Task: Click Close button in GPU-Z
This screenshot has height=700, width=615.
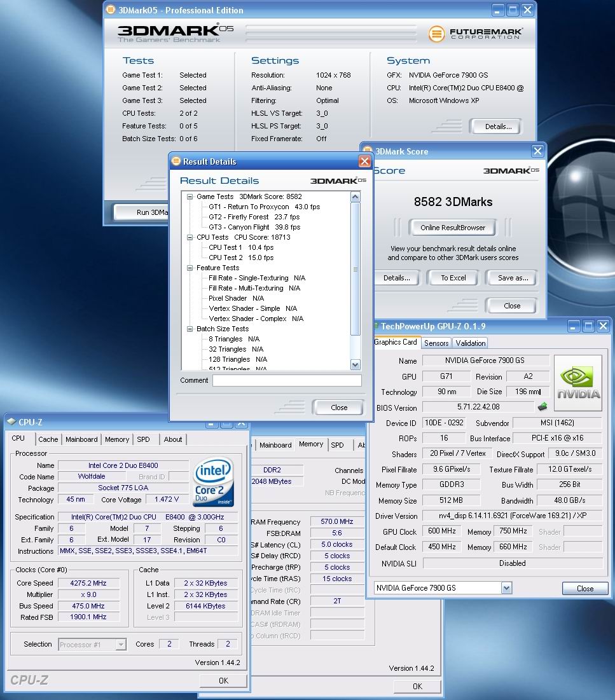Action: (x=584, y=588)
